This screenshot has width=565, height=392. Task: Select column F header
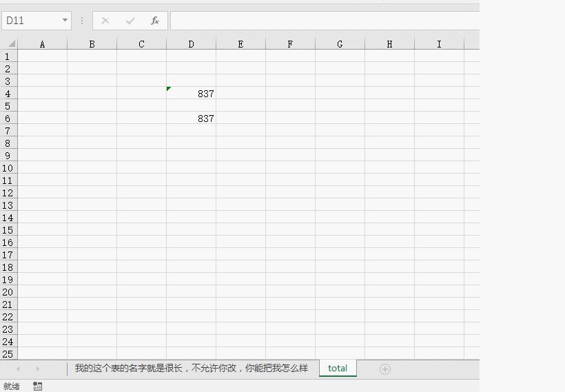click(291, 44)
